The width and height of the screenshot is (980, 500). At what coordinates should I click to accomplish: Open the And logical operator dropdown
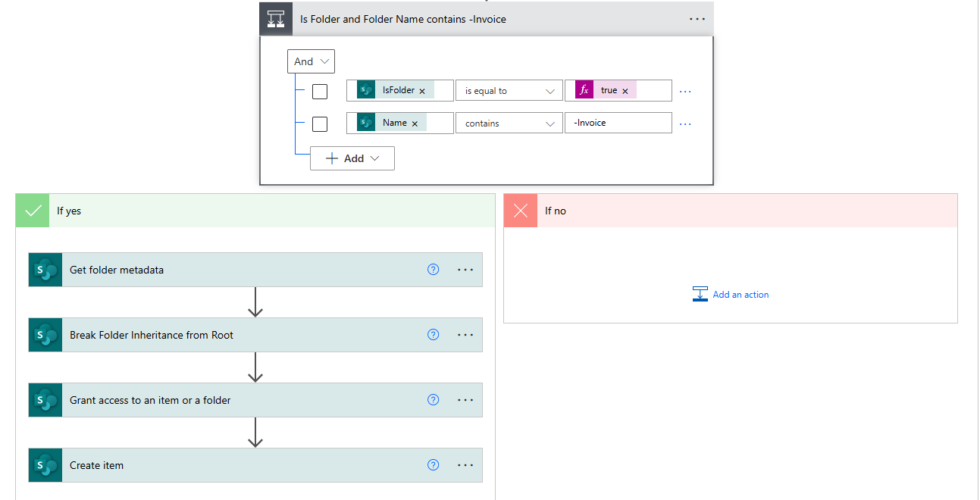pyautogui.click(x=312, y=61)
